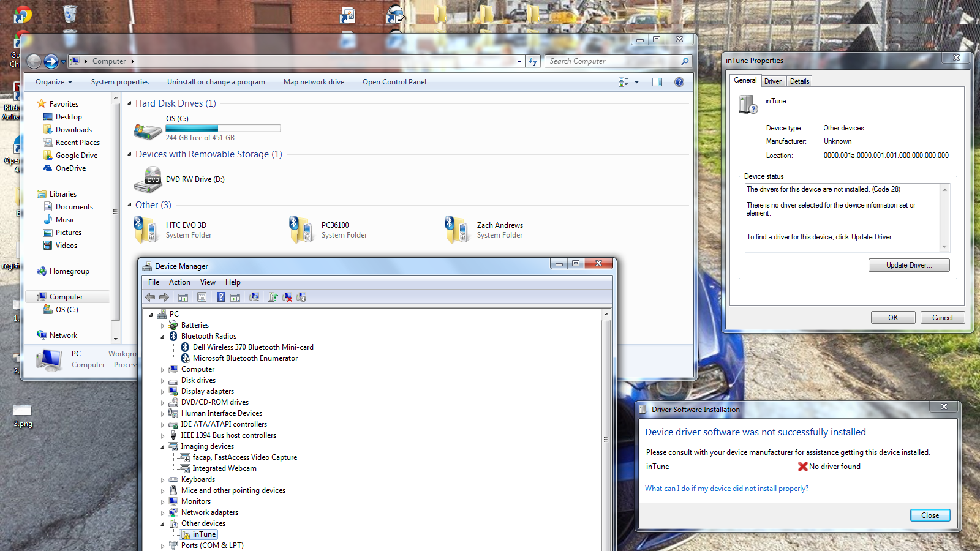Click Map network drive in Explorer toolbar

314,82
